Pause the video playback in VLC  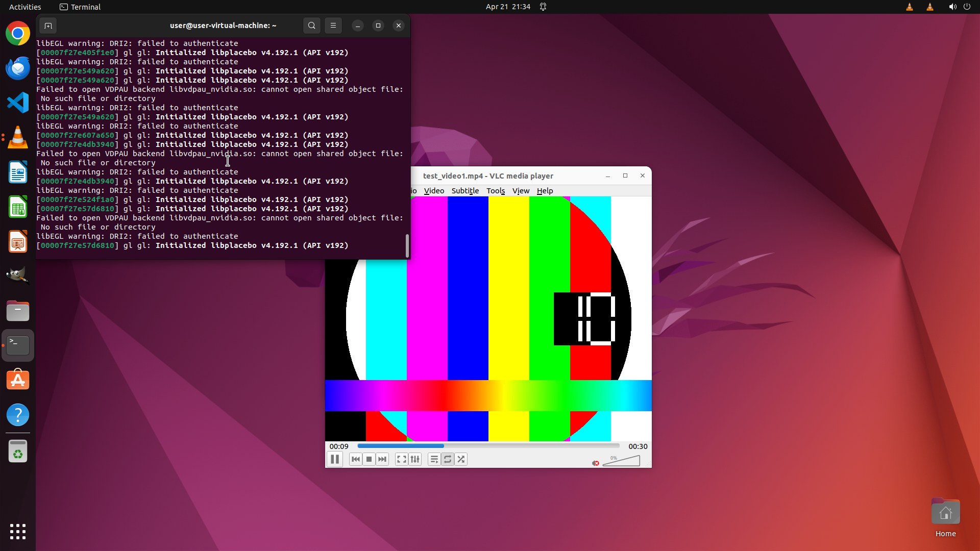click(x=335, y=459)
